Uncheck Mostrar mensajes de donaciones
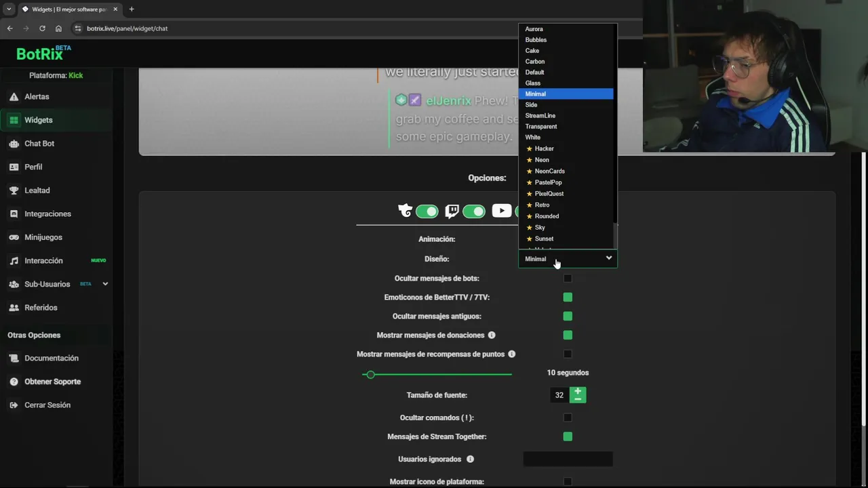Screen dimensions: 868x488 (568, 335)
